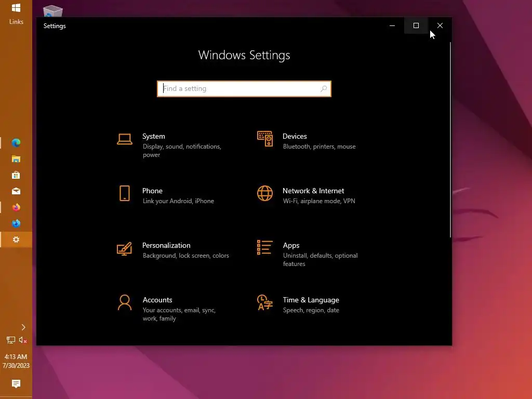Open the Devices keyboard and speaker icon
This screenshot has height=399, width=532.
tap(264, 139)
